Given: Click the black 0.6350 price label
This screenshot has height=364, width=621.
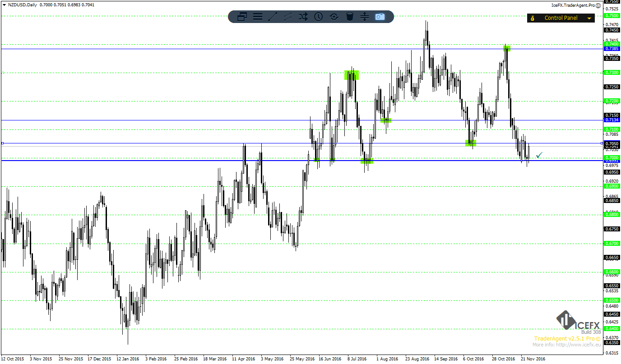Looking at the screenshot, I should 612,343.
